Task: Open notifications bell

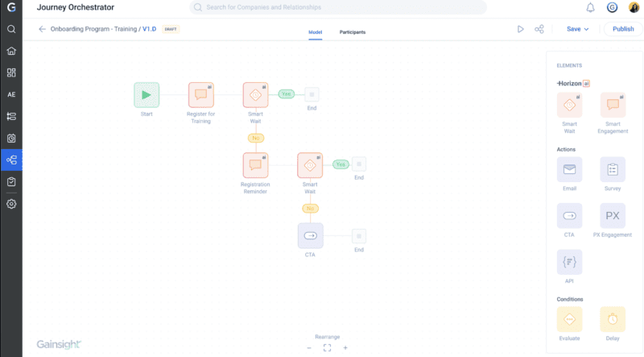Action: (x=590, y=8)
